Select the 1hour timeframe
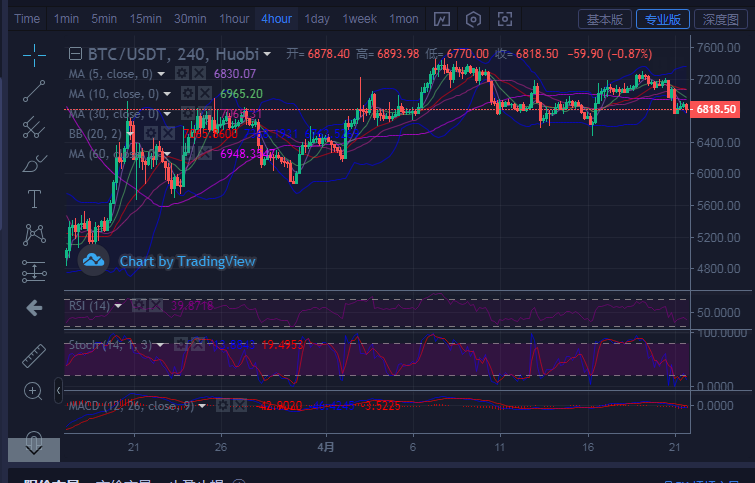Viewport: 755px width, 483px height. pyautogui.click(x=234, y=19)
